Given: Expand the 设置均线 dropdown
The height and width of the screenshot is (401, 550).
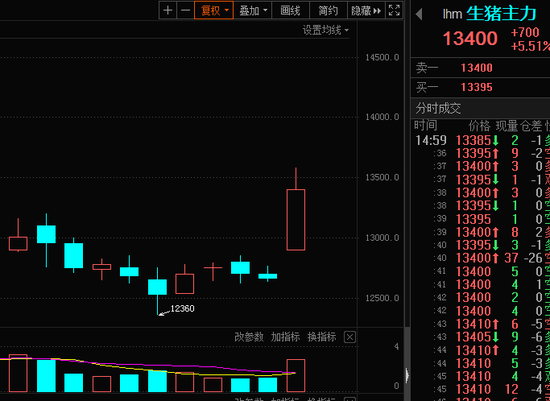Looking at the screenshot, I should click(x=326, y=31).
